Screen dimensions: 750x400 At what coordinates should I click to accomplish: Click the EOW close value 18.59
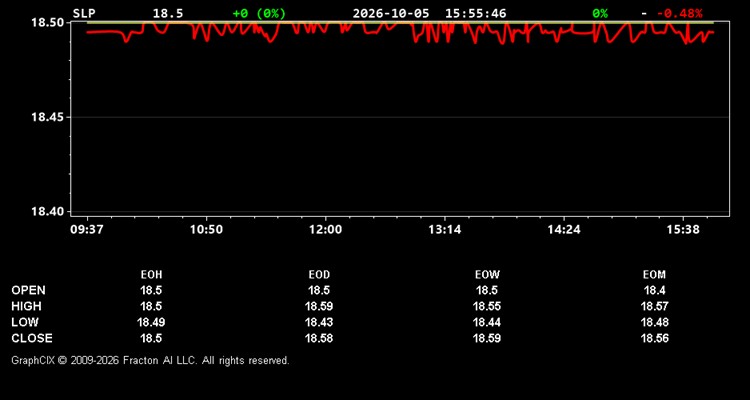487,338
